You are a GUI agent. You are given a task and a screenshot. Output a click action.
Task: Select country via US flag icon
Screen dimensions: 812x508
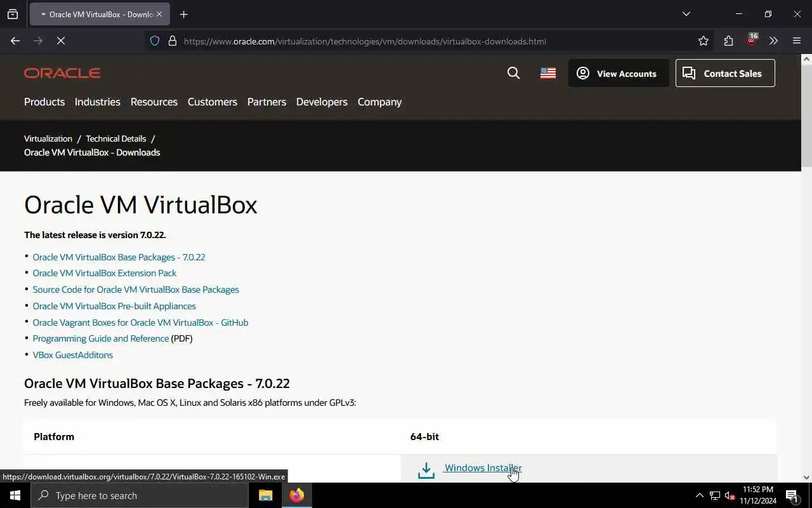548,73
